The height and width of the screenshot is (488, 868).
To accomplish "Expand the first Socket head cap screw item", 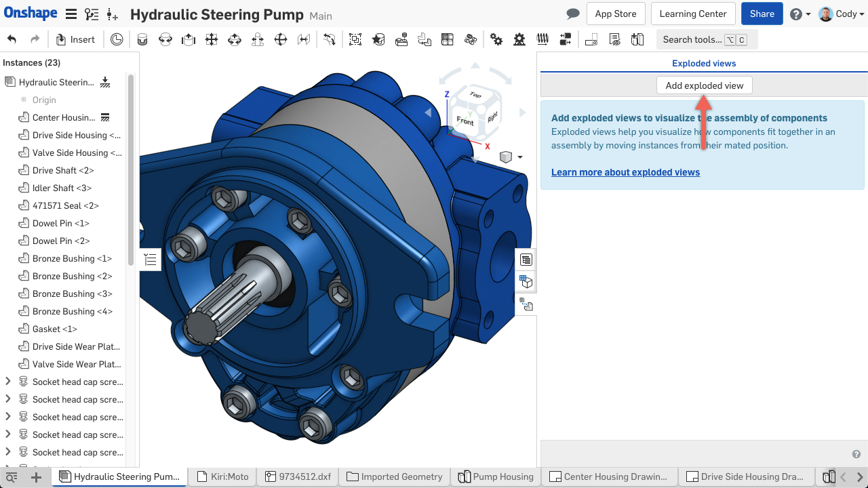I will tap(8, 382).
